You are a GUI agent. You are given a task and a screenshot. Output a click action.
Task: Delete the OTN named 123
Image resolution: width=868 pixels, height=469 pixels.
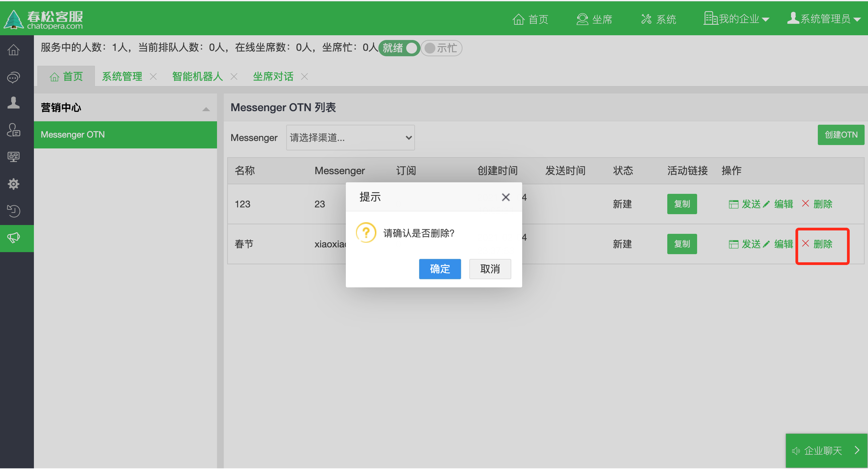coord(817,204)
